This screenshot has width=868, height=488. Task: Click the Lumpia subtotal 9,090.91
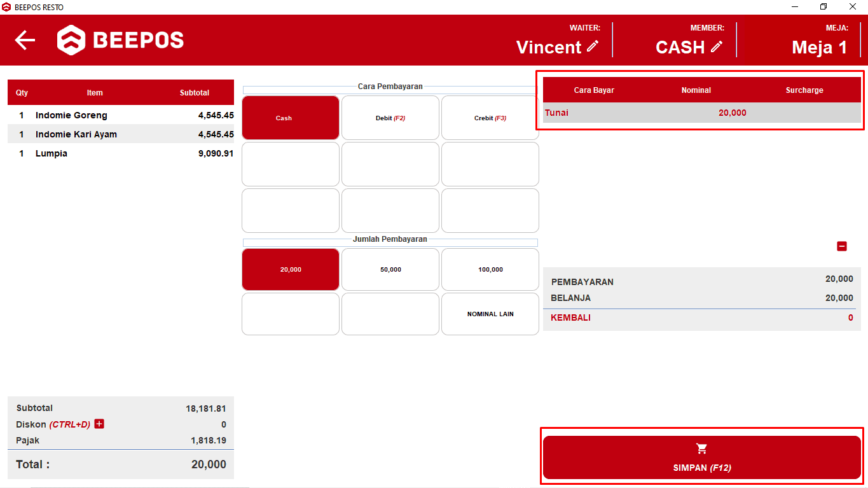click(x=216, y=153)
